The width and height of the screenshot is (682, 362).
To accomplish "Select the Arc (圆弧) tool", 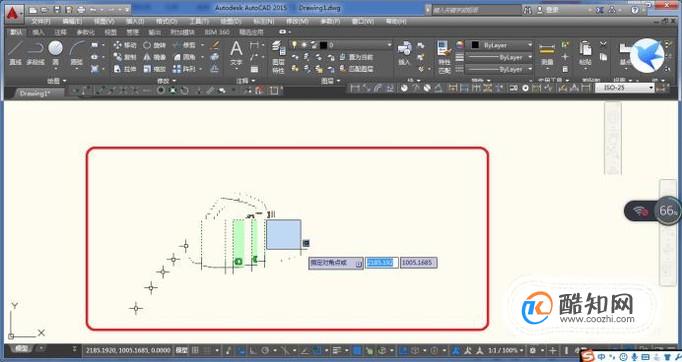I will [x=77, y=53].
